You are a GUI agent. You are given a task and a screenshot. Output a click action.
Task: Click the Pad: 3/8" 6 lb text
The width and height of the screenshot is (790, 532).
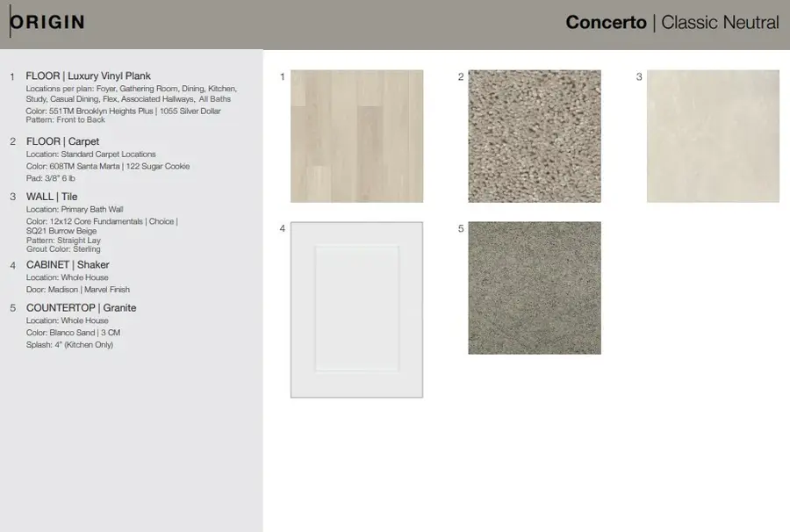tap(55, 178)
